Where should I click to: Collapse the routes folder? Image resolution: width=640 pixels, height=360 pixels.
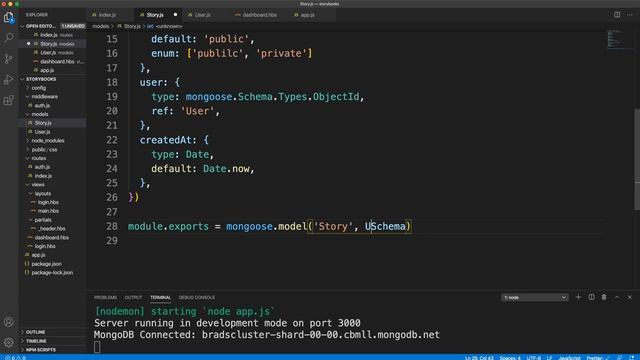38,158
